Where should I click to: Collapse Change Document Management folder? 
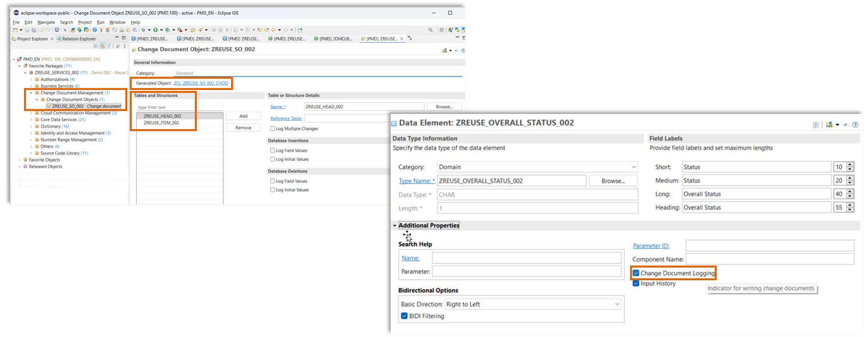click(31, 93)
